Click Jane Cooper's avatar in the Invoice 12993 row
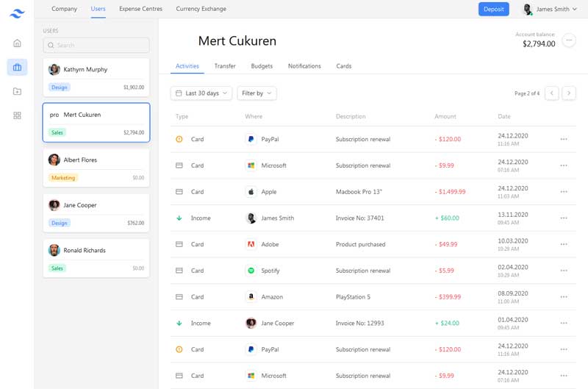This screenshot has height=389, width=588. point(251,323)
